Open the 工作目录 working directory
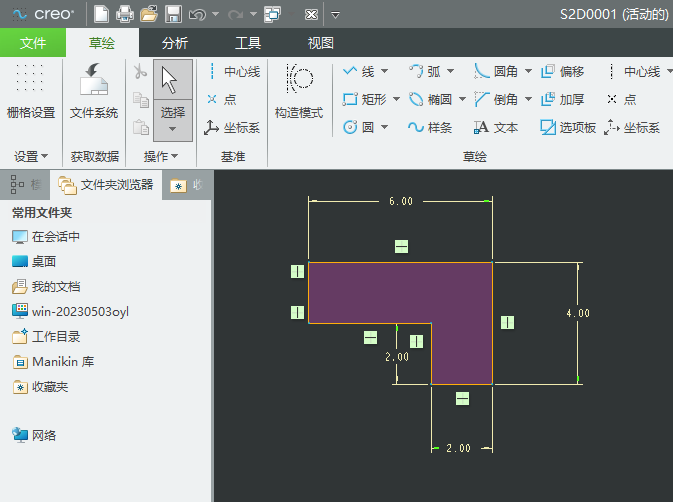The image size is (673, 502). point(46,337)
